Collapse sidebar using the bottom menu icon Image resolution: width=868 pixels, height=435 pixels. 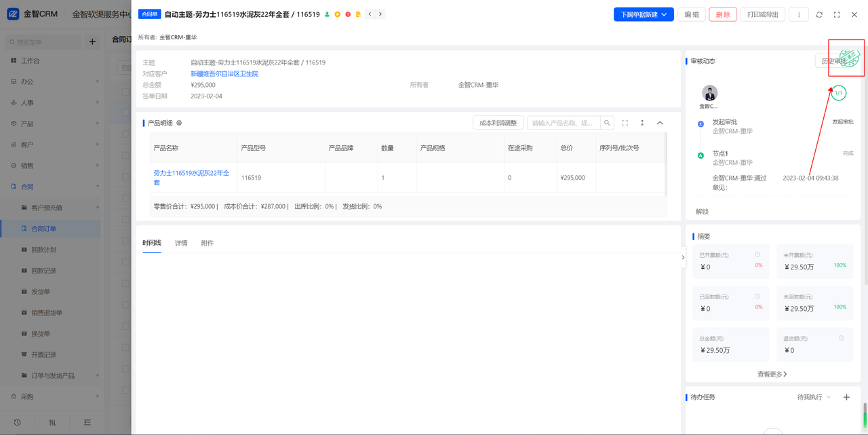tap(87, 422)
